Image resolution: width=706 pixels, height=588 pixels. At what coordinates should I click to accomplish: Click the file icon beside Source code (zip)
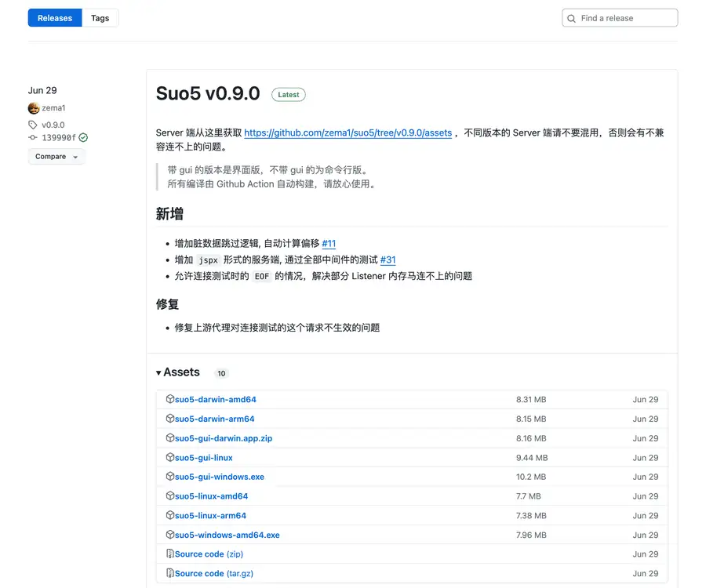point(169,554)
